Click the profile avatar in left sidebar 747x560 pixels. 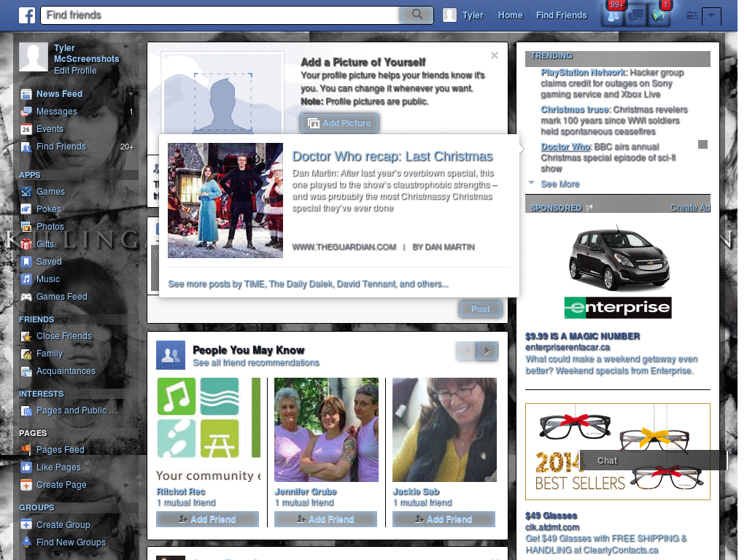click(x=34, y=57)
